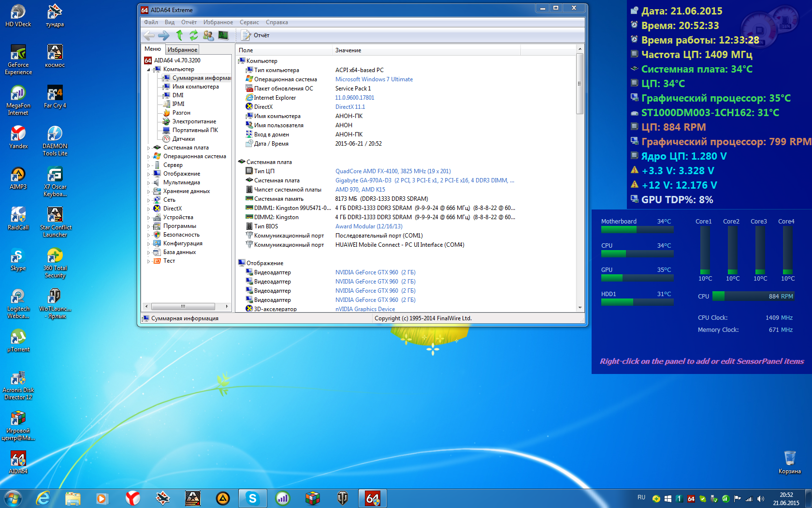812x508 pixels.
Task: Select the Far Cry 4 desktop icon
Action: point(55,97)
